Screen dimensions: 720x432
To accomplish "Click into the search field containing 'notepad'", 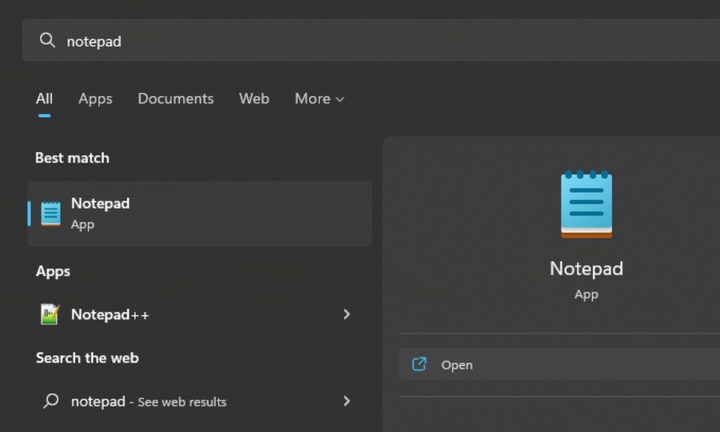I will pos(371,40).
